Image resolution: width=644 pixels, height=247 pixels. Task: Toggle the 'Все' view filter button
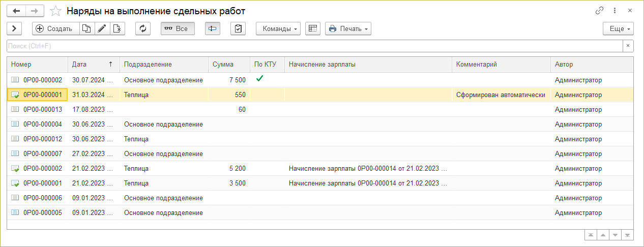coord(178,28)
